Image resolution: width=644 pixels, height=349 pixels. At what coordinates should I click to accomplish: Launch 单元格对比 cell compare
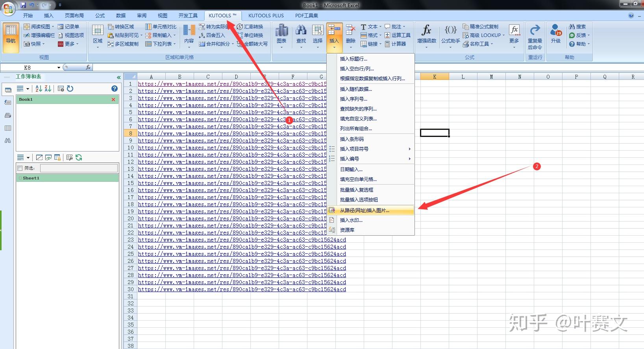click(x=161, y=26)
